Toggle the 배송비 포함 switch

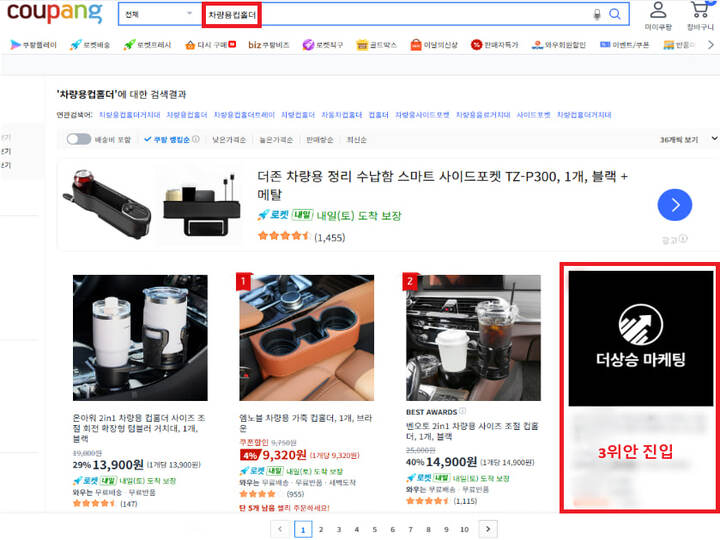click(x=79, y=140)
